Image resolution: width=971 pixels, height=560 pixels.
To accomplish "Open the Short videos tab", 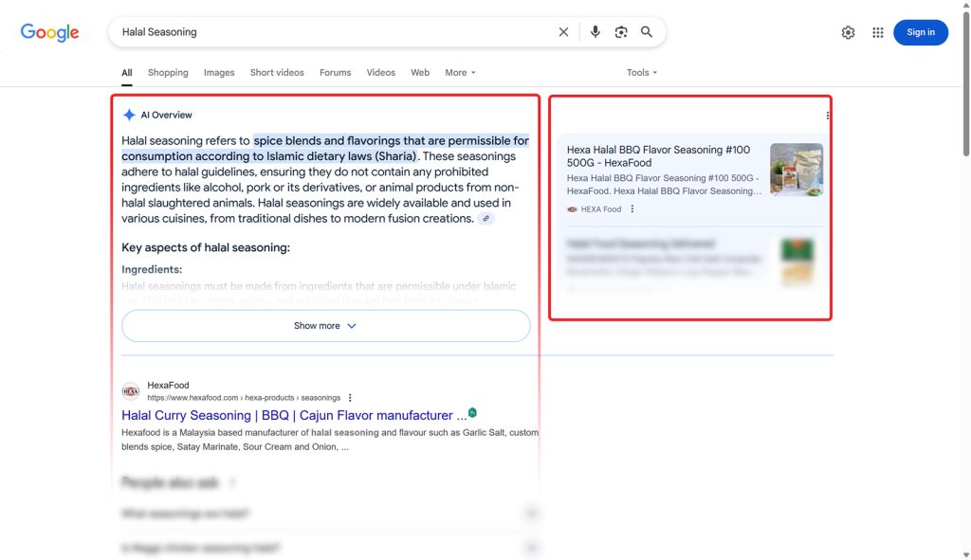I will click(x=277, y=73).
